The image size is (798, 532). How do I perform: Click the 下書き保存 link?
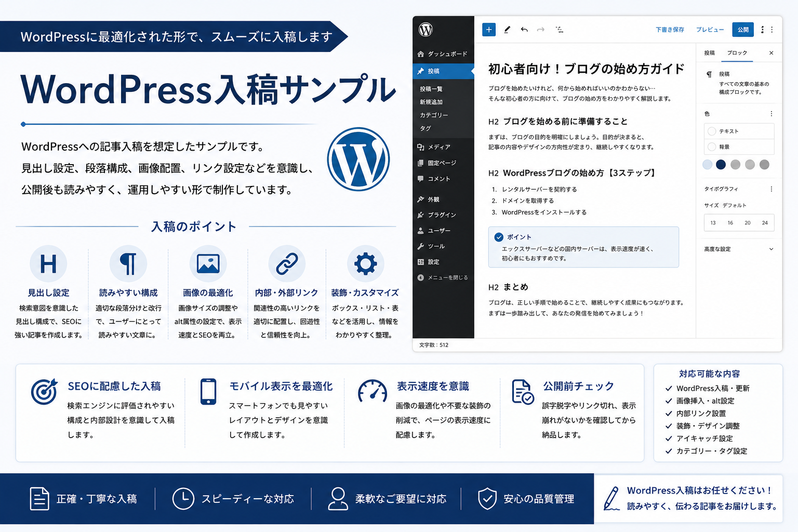pos(670,30)
